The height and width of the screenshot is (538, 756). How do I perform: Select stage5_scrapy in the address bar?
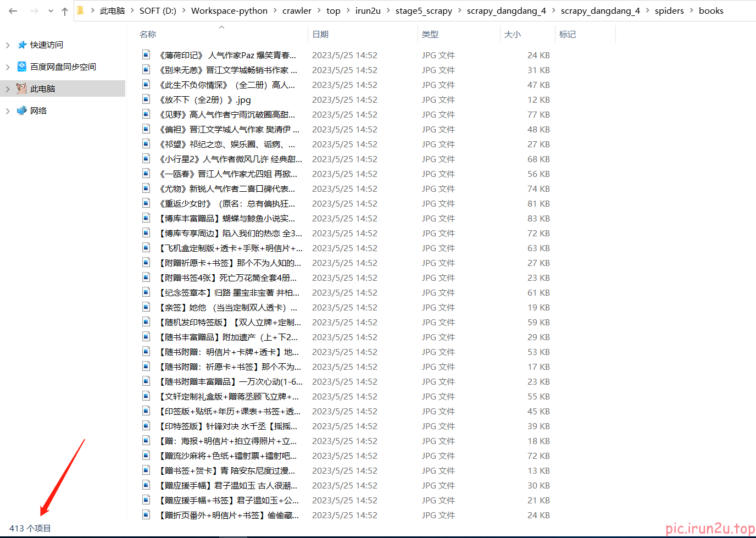(424, 11)
